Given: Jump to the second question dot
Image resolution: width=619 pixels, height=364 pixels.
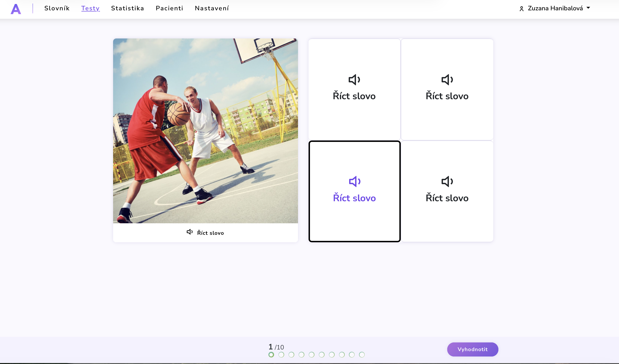Looking at the screenshot, I should 281,355.
